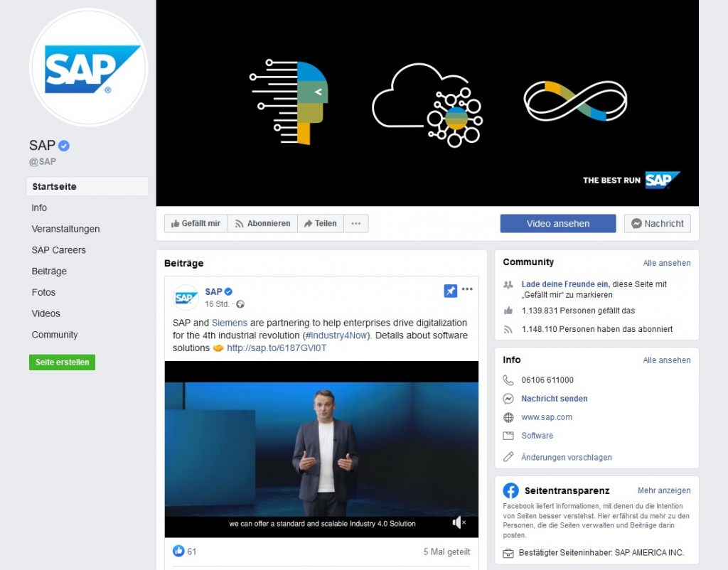Click the Facebook logo in Seitentransparenz
The width and height of the screenshot is (728, 570).
pos(510,490)
